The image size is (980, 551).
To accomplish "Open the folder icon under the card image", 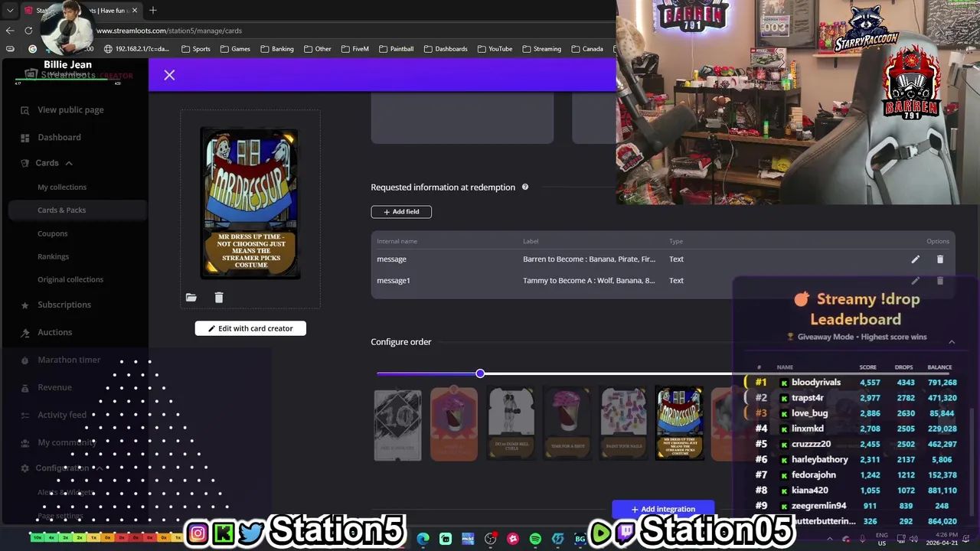I will pos(191,298).
